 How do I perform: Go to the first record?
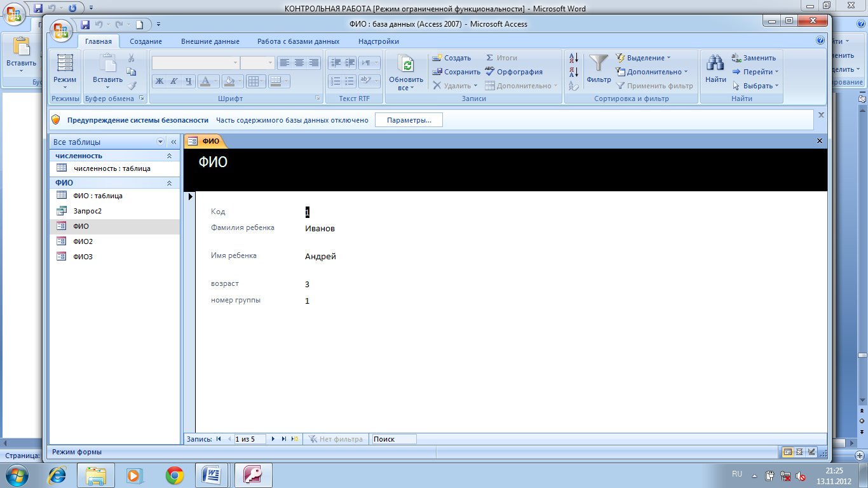click(219, 439)
